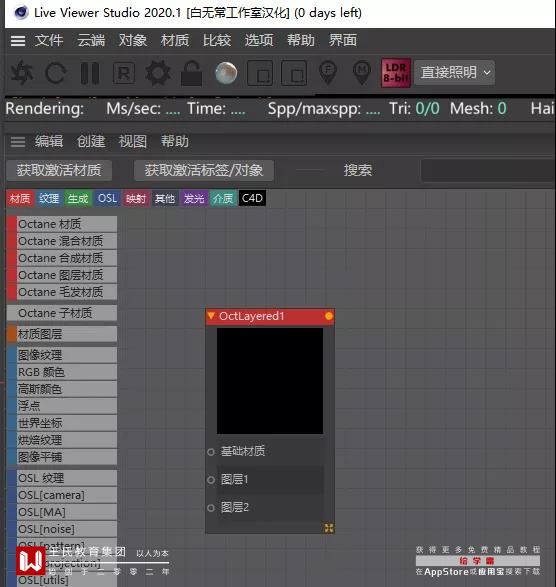The width and height of the screenshot is (556, 587).
Task: Toggle the LDR 8-bit button
Action: (396, 73)
